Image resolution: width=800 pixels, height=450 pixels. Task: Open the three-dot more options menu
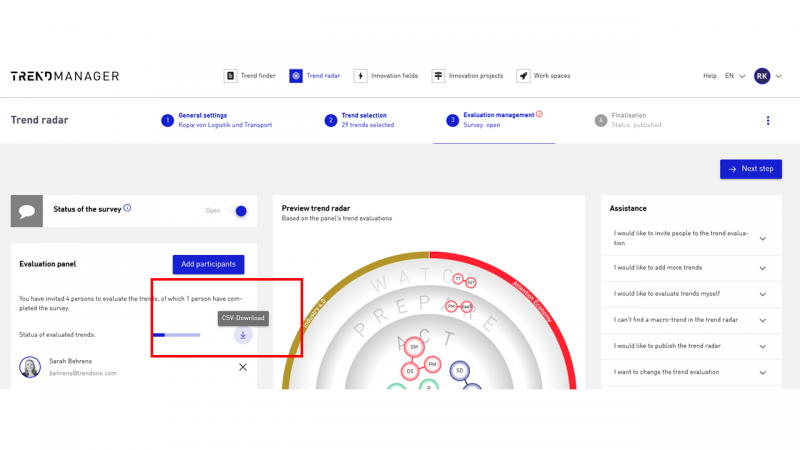click(768, 120)
